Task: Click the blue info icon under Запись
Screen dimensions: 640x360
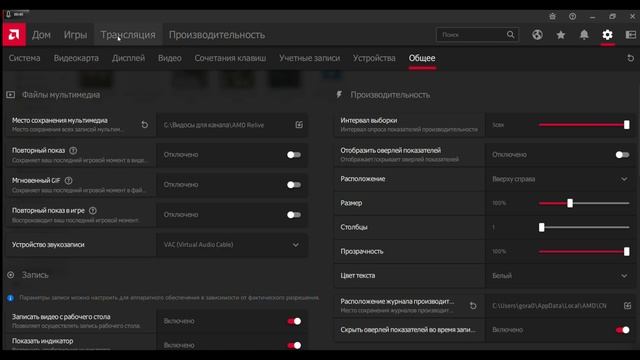Action: click(x=11, y=298)
